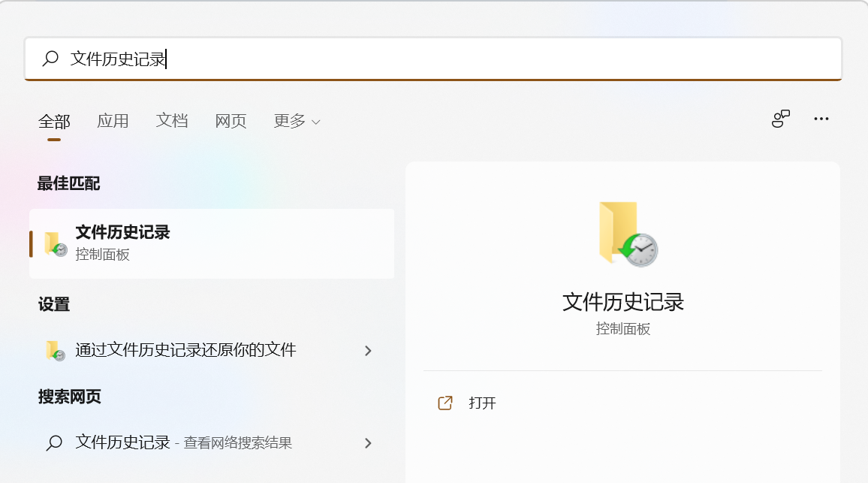
Task: Click magnifier icon of web search result
Action: click(54, 442)
